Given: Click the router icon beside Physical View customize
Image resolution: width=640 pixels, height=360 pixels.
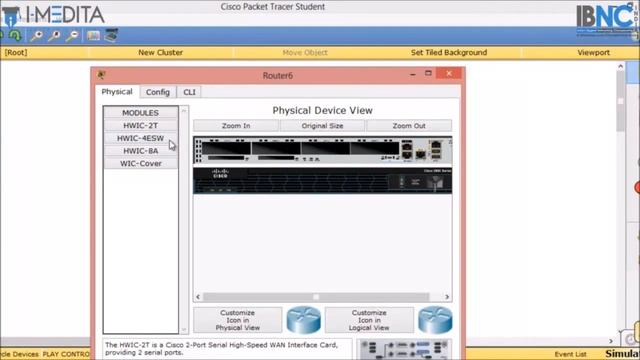Looking at the screenshot, I should [x=304, y=320].
